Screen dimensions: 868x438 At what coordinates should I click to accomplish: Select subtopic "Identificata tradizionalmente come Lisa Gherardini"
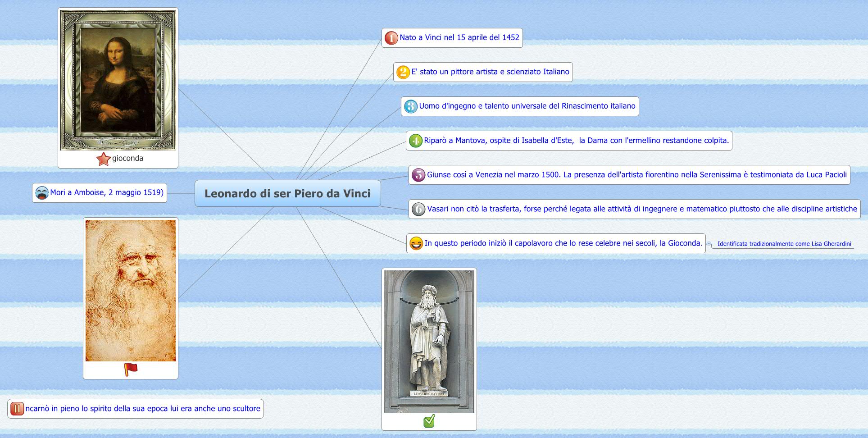coord(784,244)
